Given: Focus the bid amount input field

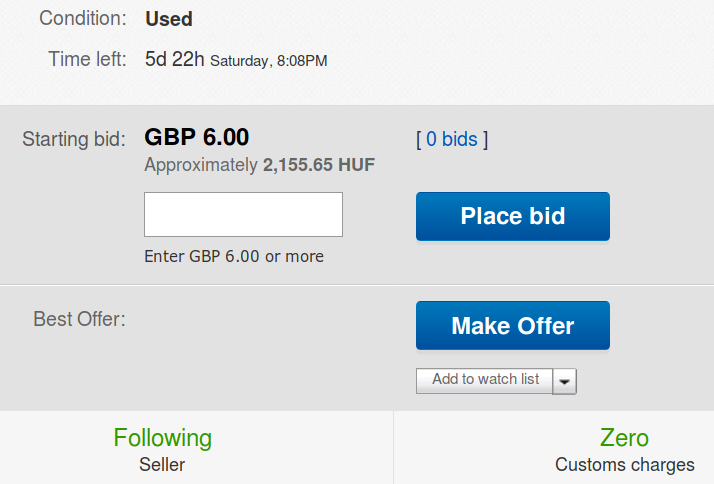Looking at the screenshot, I should 243,215.
